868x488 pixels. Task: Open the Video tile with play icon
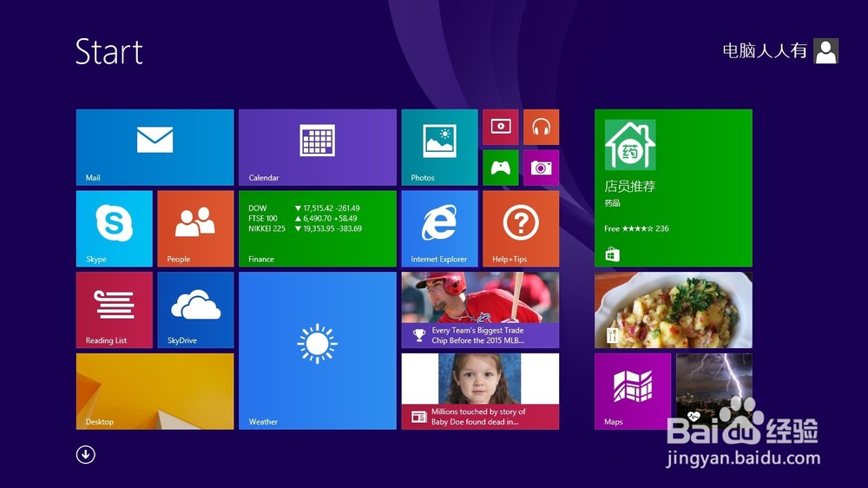coord(501,127)
